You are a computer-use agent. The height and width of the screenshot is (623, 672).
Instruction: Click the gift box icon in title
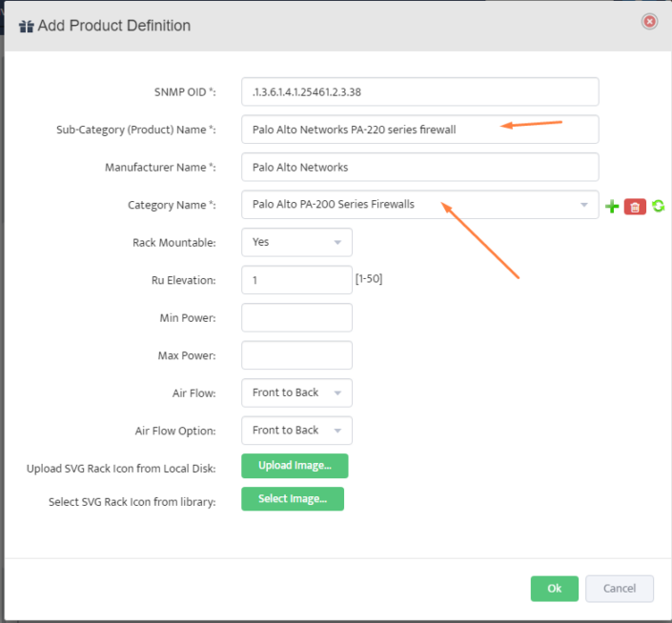pyautogui.click(x=25, y=26)
